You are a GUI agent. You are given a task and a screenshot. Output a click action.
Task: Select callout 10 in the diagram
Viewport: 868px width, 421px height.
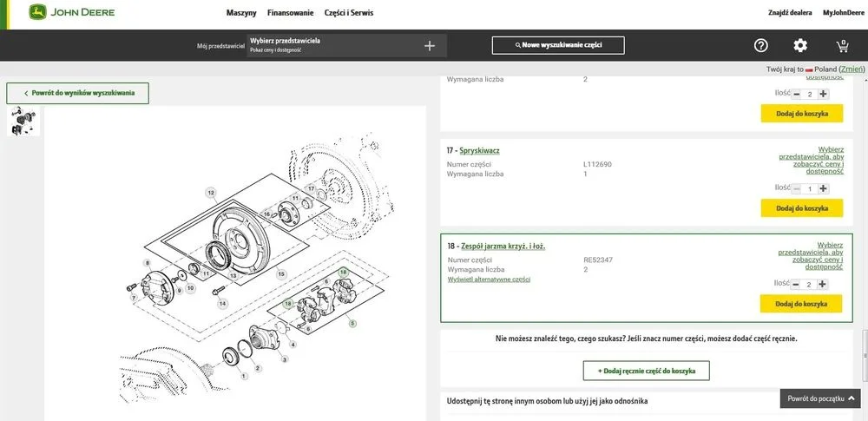click(190, 288)
